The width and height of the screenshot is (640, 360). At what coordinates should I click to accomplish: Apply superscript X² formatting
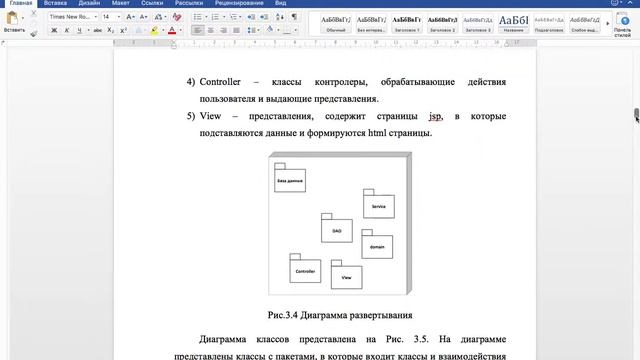tap(124, 31)
